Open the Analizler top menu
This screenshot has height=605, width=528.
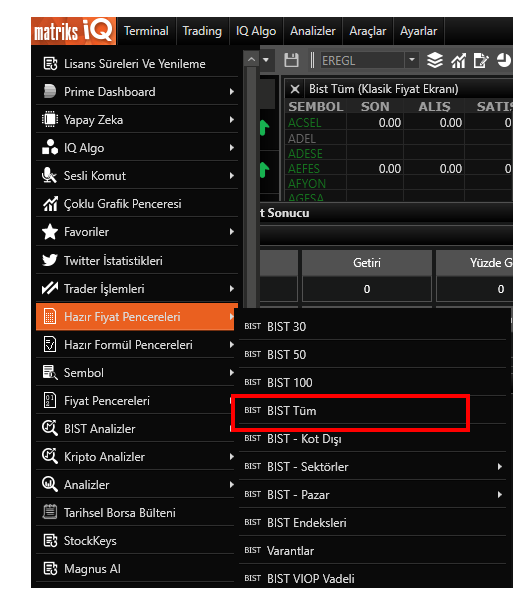(313, 31)
